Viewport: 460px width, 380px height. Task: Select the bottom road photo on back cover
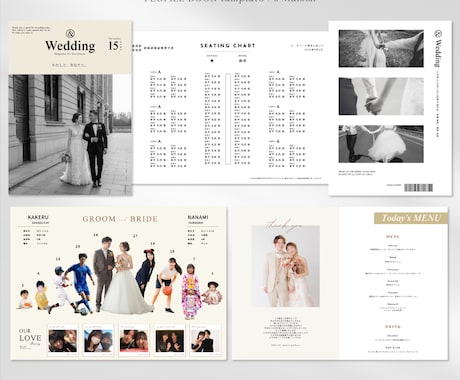tap(381, 144)
